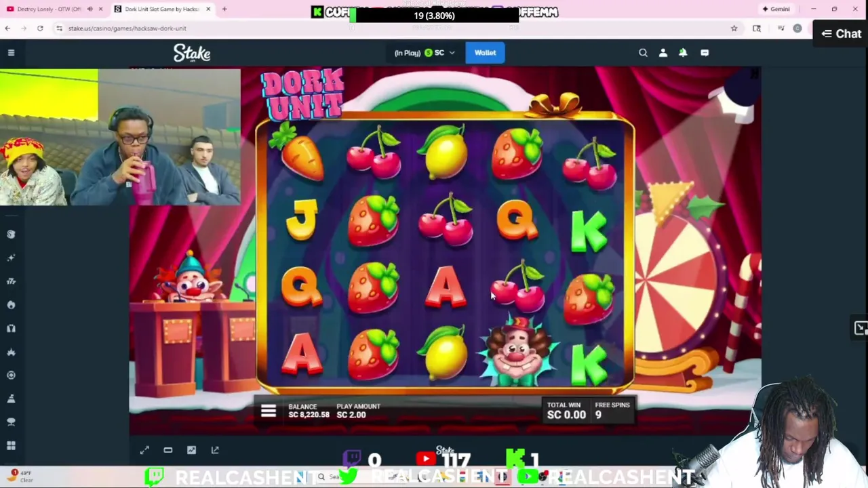Go back in browser history
The height and width of the screenshot is (488, 868).
tap(7, 28)
